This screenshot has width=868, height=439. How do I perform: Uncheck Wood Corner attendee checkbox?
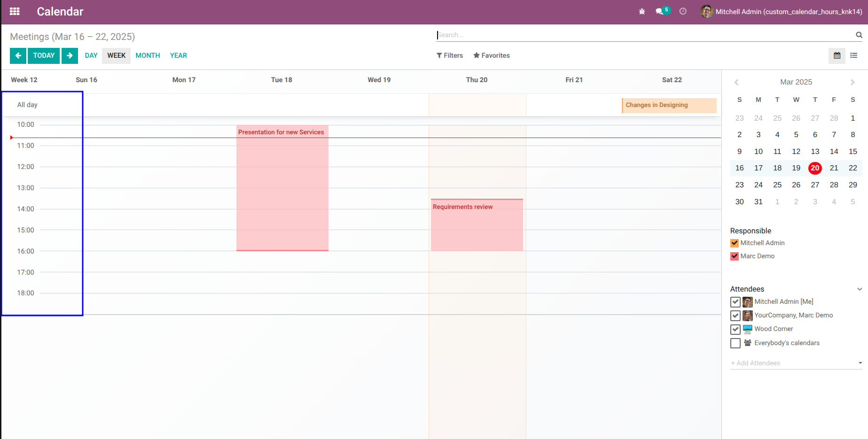pyautogui.click(x=735, y=329)
